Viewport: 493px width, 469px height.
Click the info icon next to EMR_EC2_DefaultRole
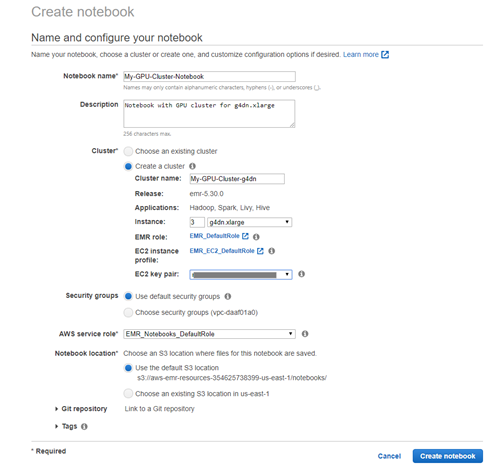pos(272,251)
